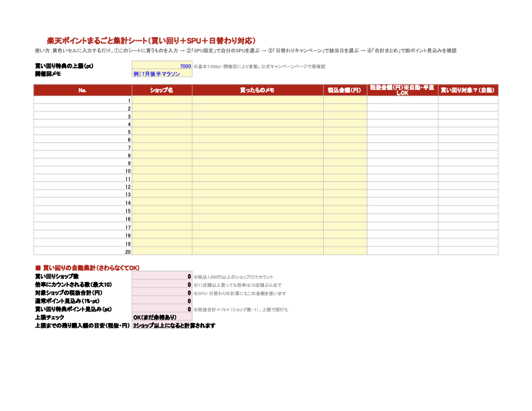Click the 買い回り対象? cell in row 13
This screenshot has height=411, width=532.
click(x=468, y=194)
